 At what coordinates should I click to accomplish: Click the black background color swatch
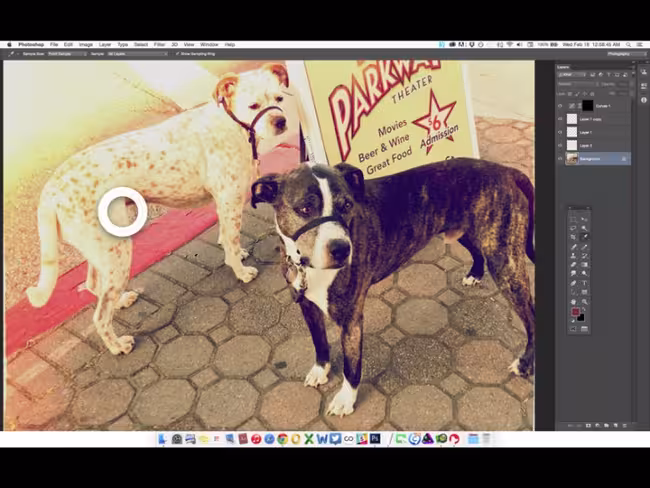pyautogui.click(x=581, y=318)
